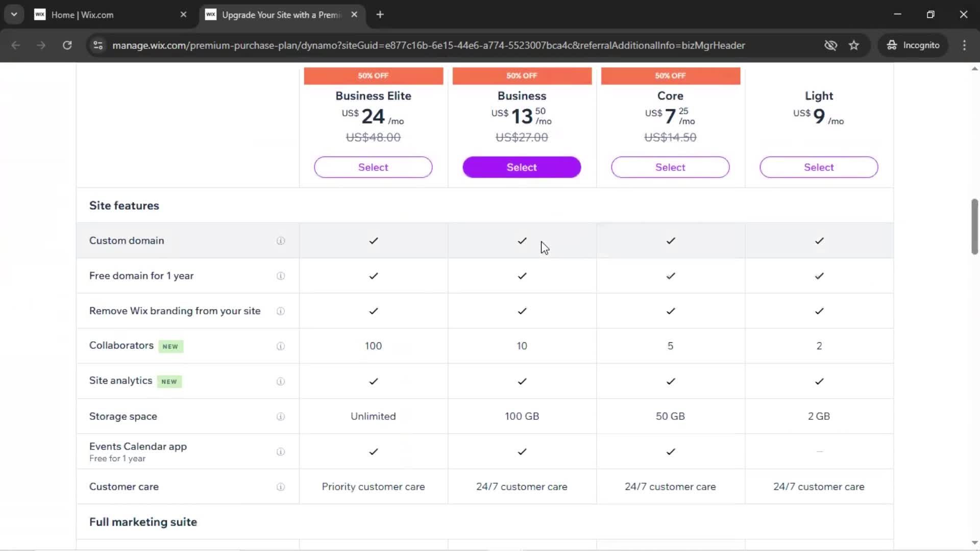Click the Core plan title
Viewport: 980px width, 551px height.
pyautogui.click(x=670, y=96)
